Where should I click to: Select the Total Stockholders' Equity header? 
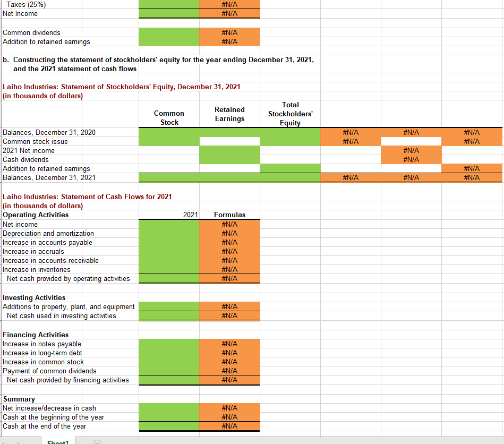(290, 113)
